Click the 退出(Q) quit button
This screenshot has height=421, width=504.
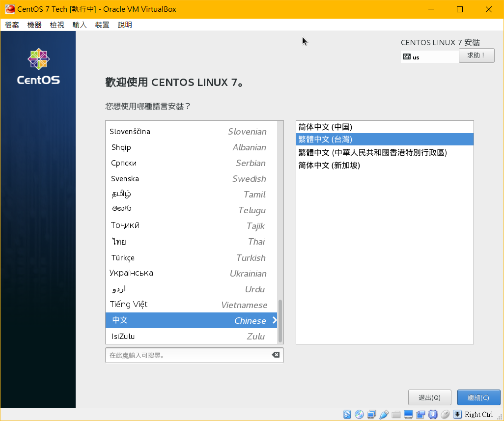429,397
